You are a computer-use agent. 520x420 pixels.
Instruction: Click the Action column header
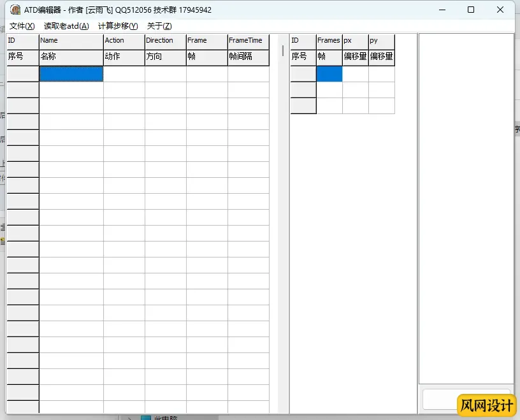coord(124,41)
